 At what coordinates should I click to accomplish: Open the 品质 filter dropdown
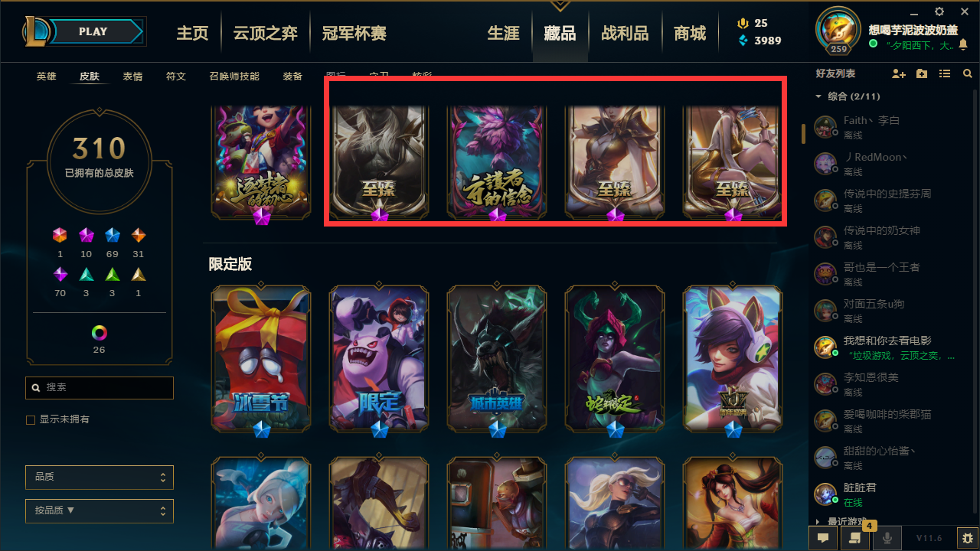click(x=100, y=477)
